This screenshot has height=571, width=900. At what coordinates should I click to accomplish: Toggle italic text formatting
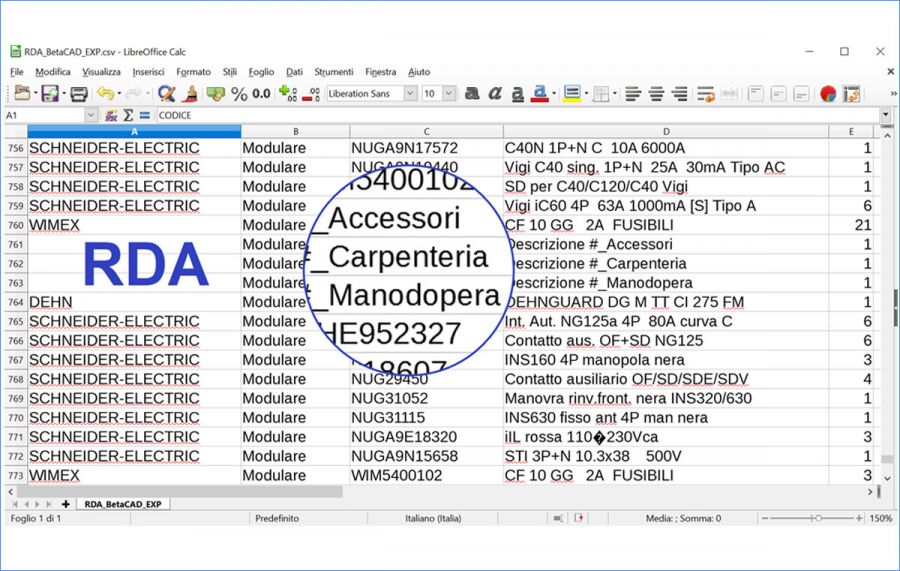[x=495, y=93]
